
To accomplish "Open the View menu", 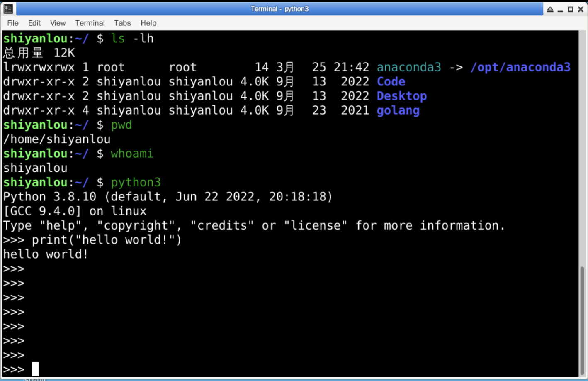I will 58,23.
